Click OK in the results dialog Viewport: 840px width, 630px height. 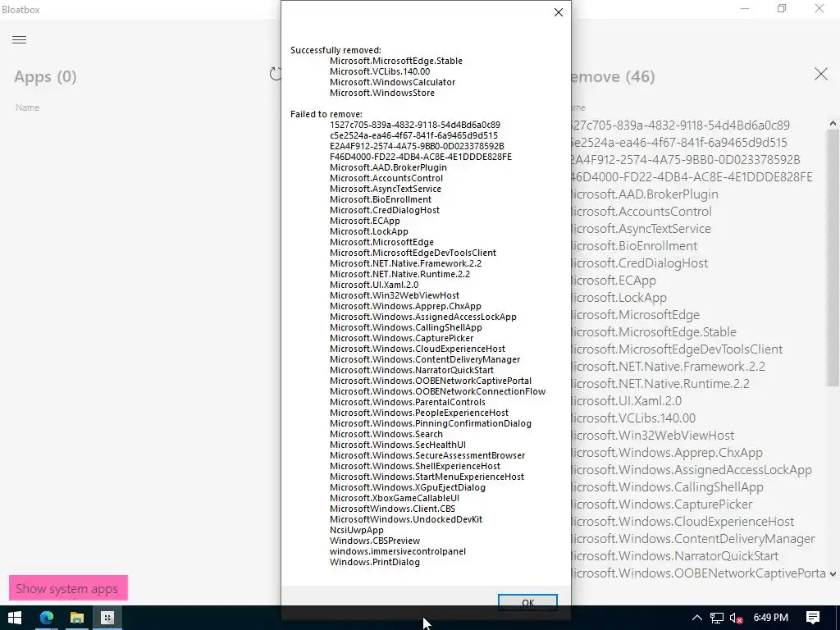coord(527,602)
